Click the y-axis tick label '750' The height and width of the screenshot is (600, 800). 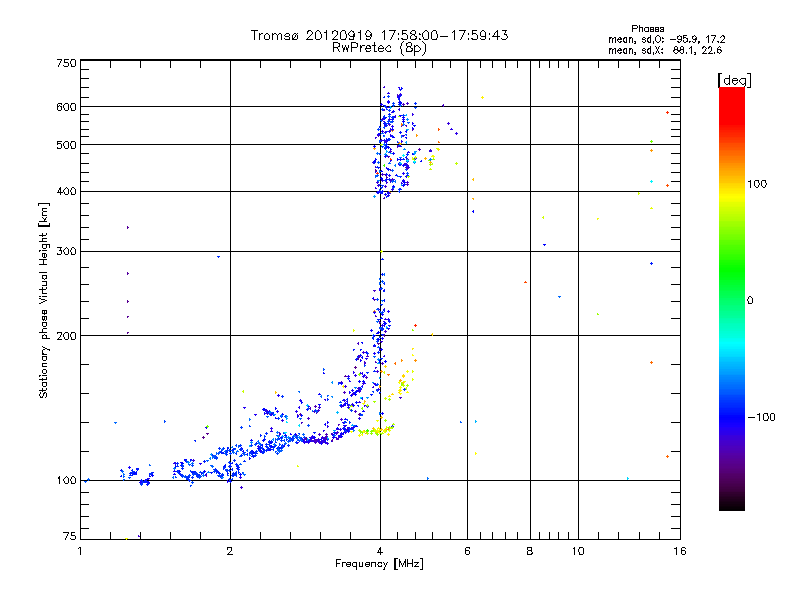click(x=66, y=63)
